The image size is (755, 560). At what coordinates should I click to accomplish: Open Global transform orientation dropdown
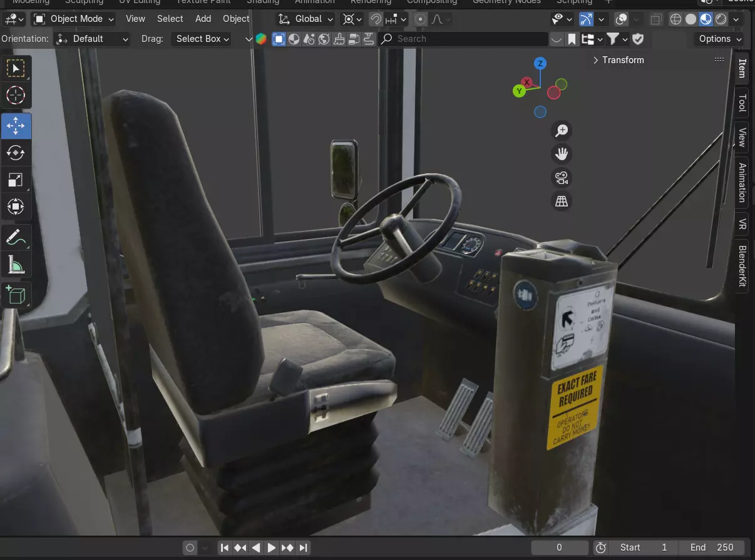click(306, 19)
